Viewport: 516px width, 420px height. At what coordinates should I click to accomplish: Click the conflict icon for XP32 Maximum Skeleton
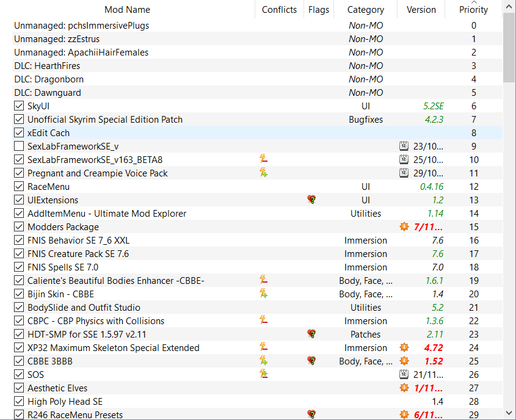[x=263, y=347]
